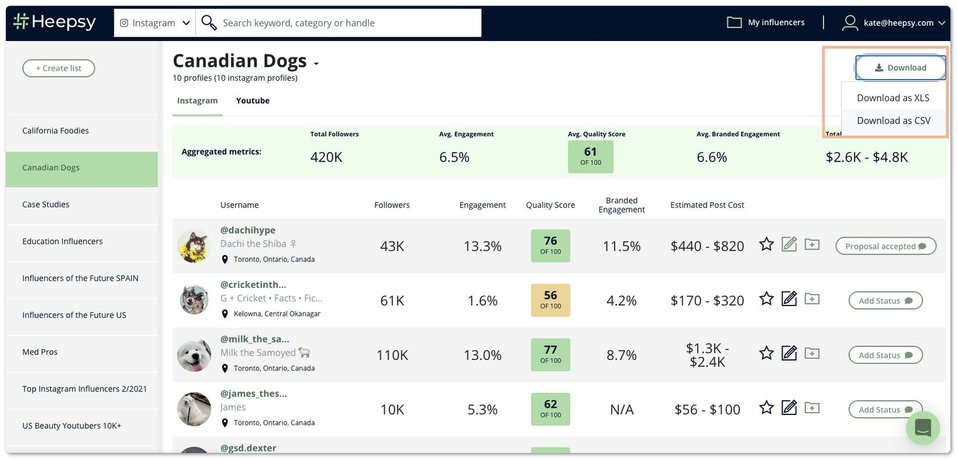This screenshot has height=460, width=958.
Task: Click the Quality Score column header
Action: pos(550,205)
